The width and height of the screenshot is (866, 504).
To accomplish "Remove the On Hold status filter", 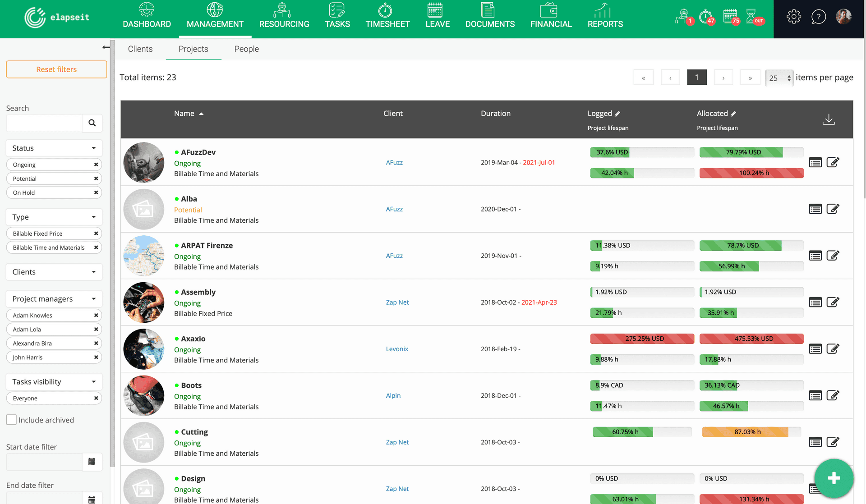I will tap(96, 192).
